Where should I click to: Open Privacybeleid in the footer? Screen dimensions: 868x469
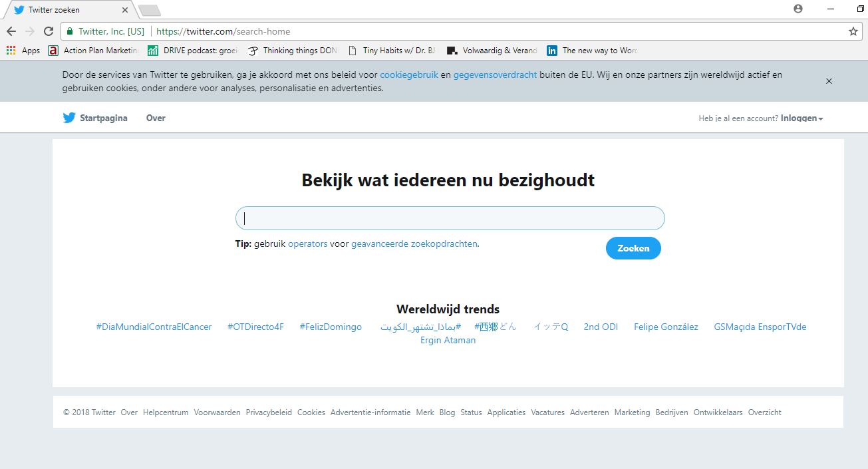pos(269,412)
